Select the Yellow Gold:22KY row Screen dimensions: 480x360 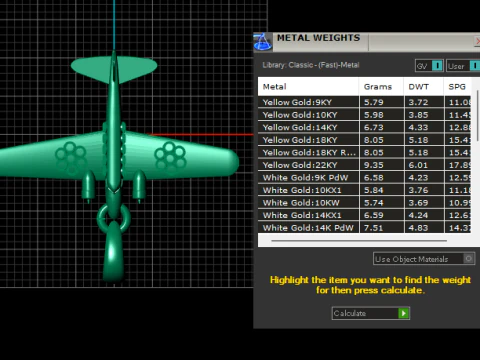click(x=364, y=165)
